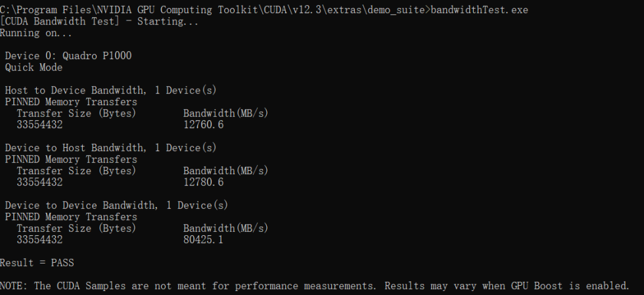Click "NVIDIA GPU Computing Toolkit" in the path

pyautogui.click(x=174, y=11)
